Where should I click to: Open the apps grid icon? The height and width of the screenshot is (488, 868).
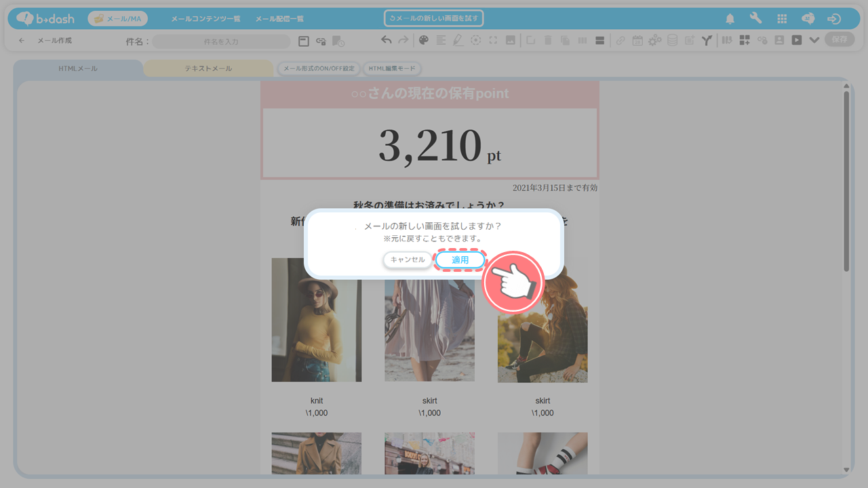(x=782, y=18)
